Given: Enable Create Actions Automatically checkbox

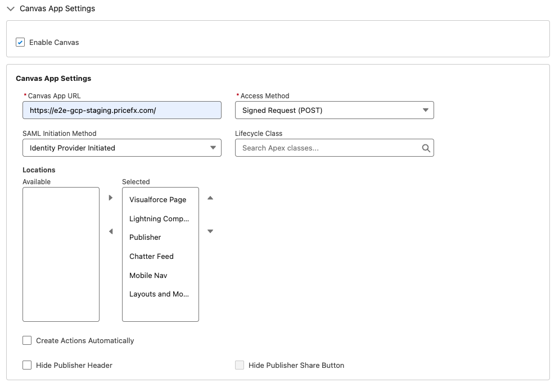Looking at the screenshot, I should coord(27,340).
